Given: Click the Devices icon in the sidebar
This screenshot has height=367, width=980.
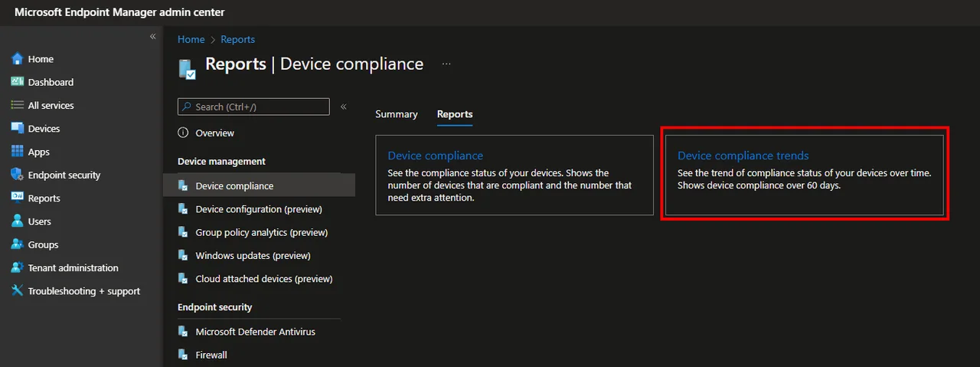Looking at the screenshot, I should point(17,129).
